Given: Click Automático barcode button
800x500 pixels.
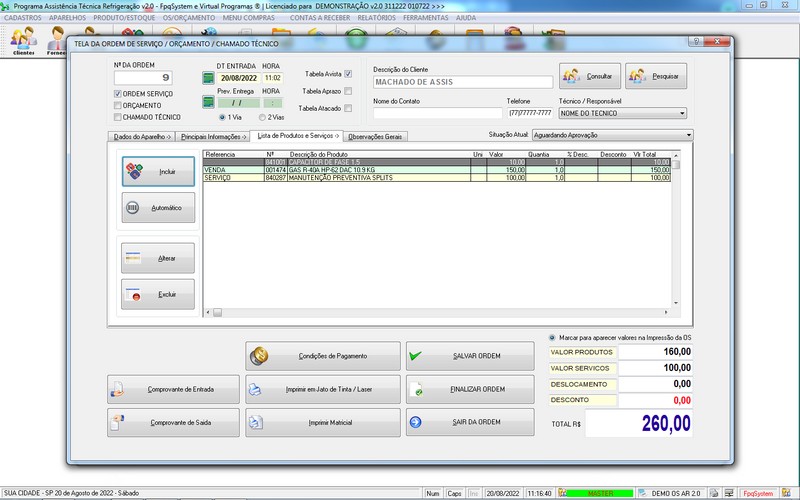Looking at the screenshot, I should point(158,208).
